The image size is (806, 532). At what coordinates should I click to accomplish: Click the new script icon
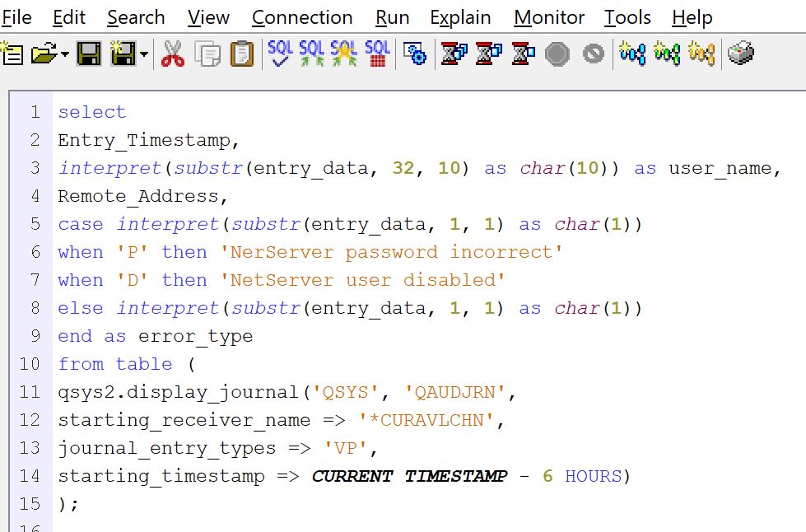pyautogui.click(x=12, y=54)
